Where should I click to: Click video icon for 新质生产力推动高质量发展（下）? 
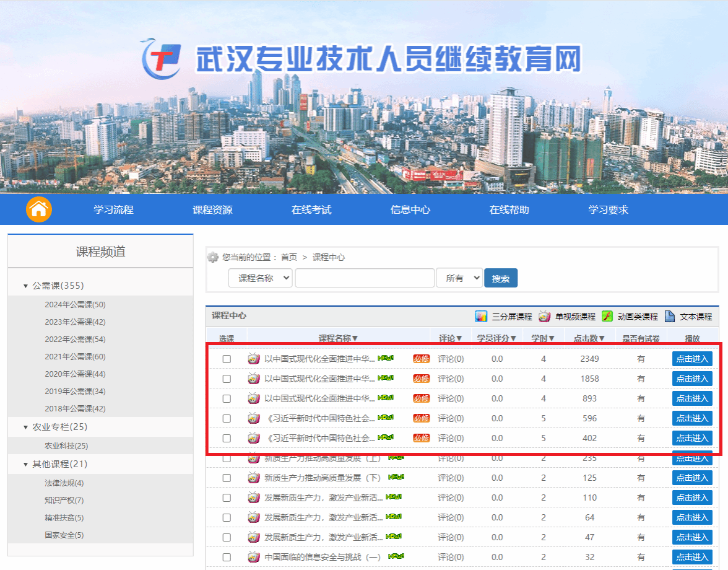253,478
